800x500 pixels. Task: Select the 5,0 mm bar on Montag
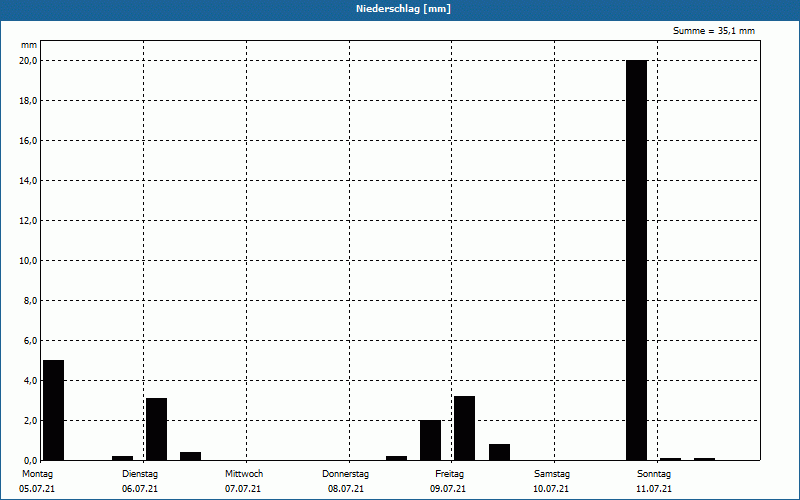(54, 410)
